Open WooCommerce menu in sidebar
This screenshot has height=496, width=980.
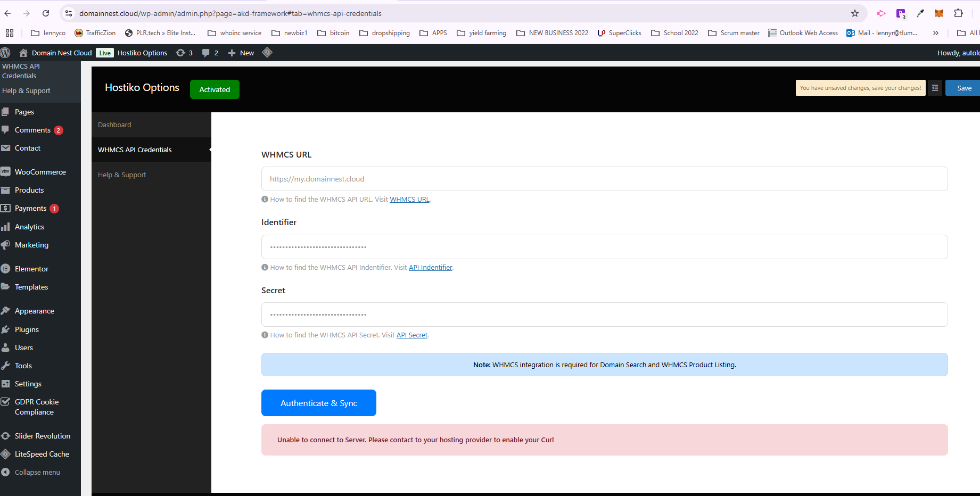[x=40, y=172]
